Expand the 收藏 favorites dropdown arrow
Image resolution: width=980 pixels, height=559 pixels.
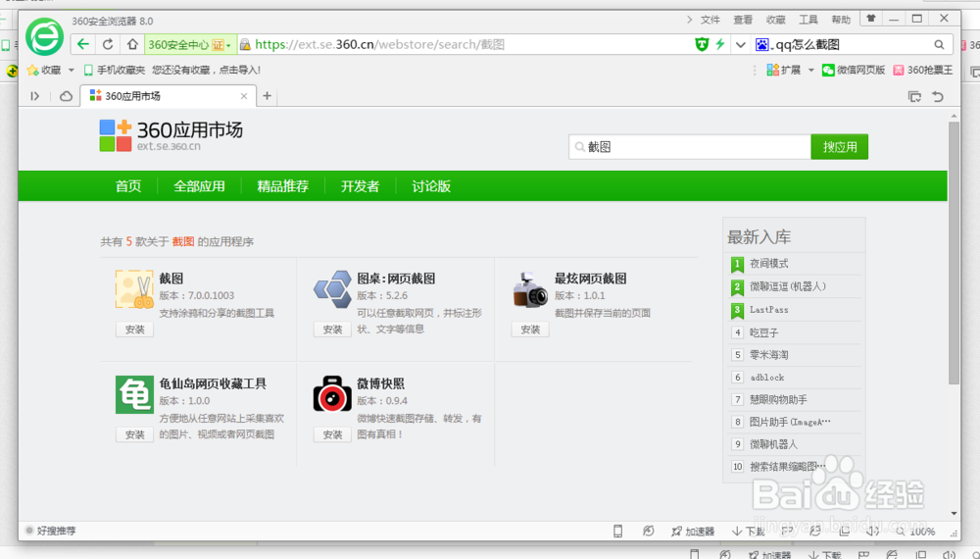[x=72, y=70]
